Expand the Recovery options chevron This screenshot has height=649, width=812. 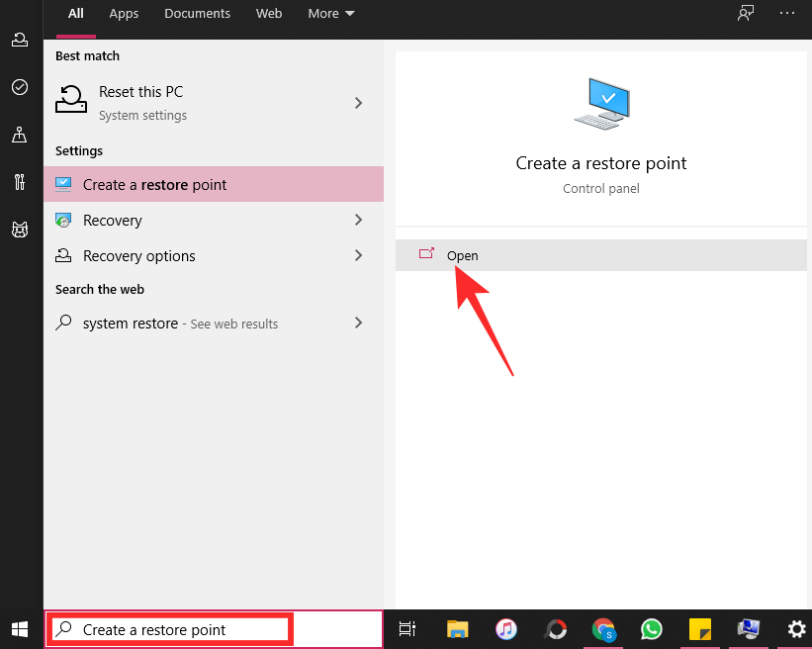pyautogui.click(x=358, y=255)
